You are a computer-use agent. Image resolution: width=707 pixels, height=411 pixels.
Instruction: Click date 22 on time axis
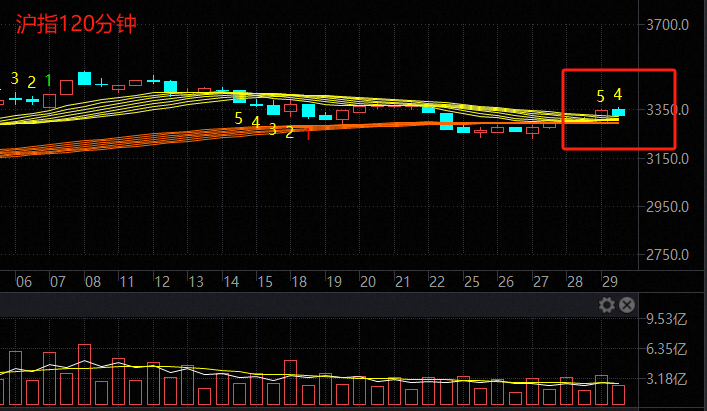click(437, 282)
